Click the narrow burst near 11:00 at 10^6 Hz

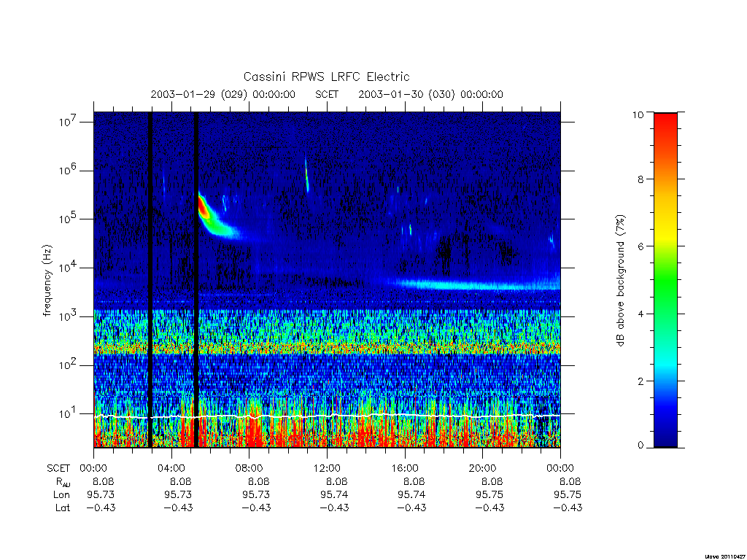coord(307,174)
